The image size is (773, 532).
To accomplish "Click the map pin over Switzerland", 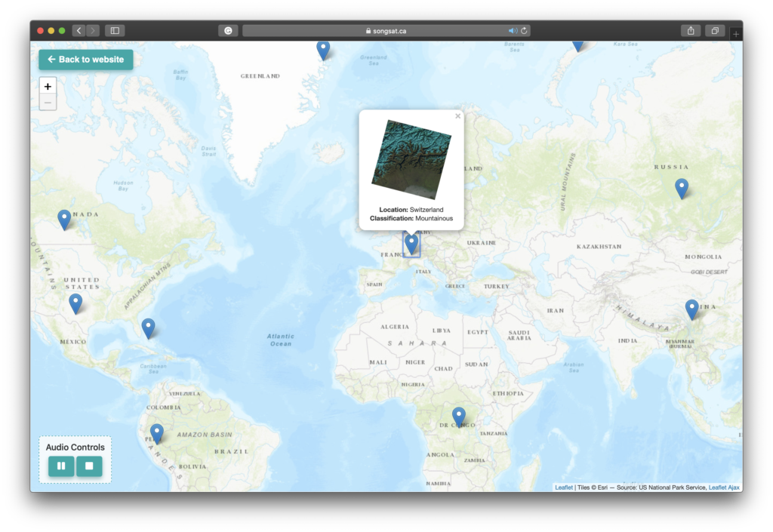I will coord(411,244).
